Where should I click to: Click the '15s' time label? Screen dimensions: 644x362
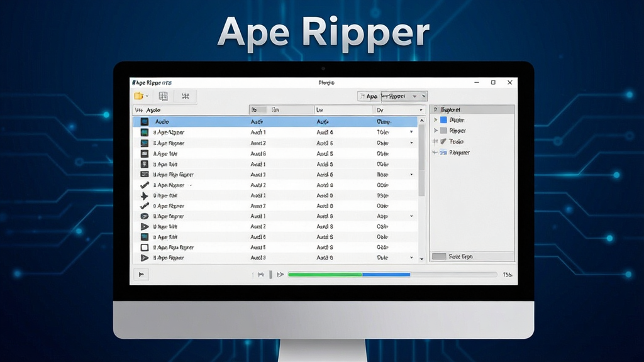(508, 275)
